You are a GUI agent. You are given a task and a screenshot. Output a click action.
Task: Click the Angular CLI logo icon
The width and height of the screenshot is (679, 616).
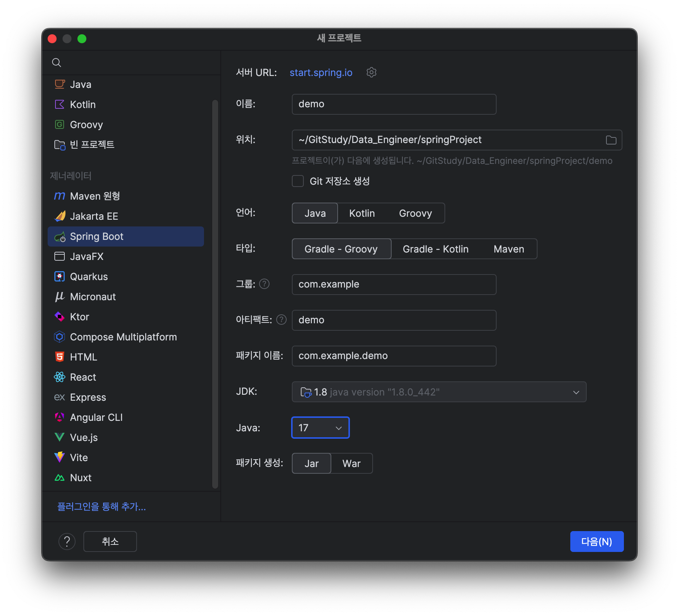[60, 417]
